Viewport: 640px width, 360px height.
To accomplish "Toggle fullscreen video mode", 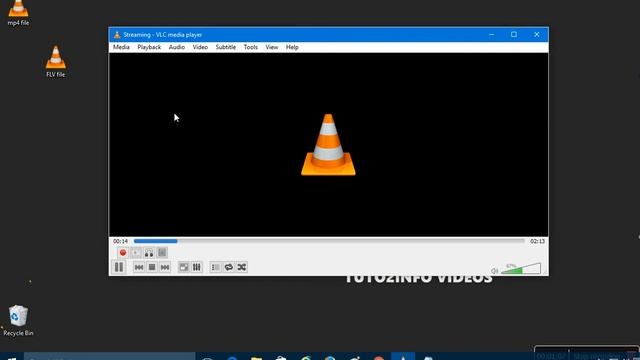I will click(x=184, y=267).
